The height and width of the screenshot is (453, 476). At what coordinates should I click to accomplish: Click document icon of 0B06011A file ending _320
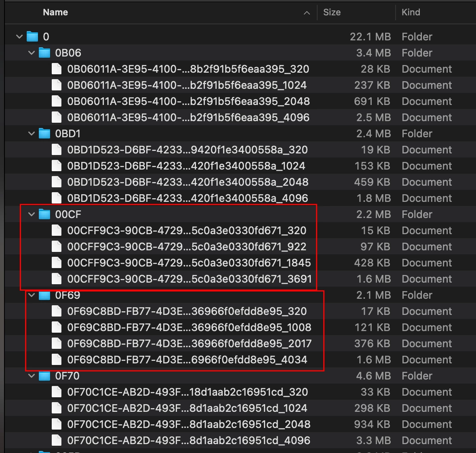(x=57, y=69)
